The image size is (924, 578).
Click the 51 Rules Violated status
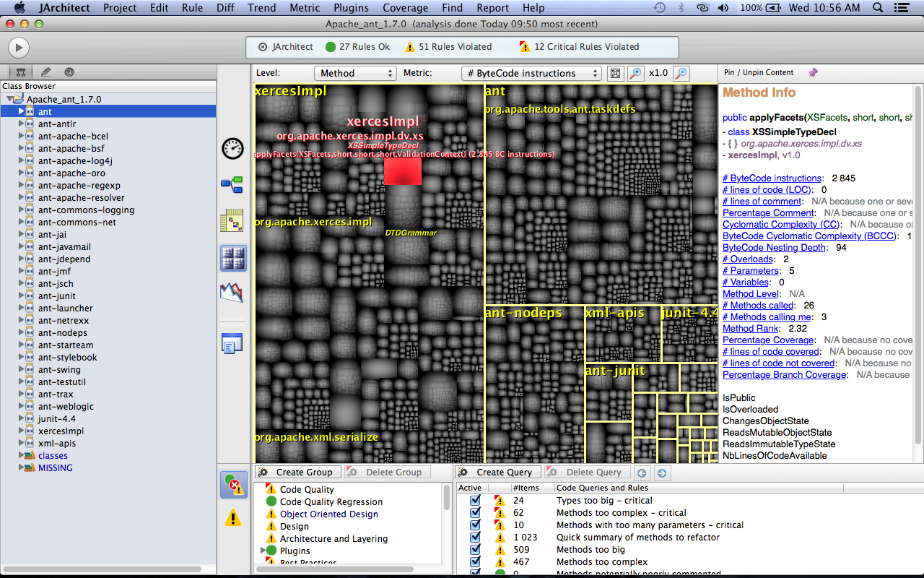tap(448, 47)
